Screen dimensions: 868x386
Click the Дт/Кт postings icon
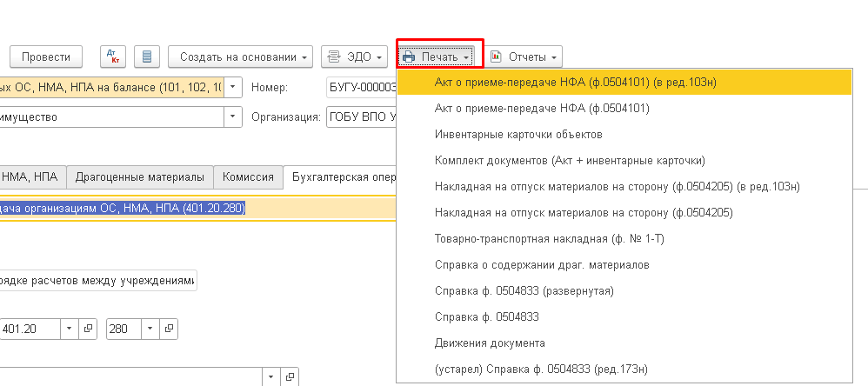tap(113, 57)
